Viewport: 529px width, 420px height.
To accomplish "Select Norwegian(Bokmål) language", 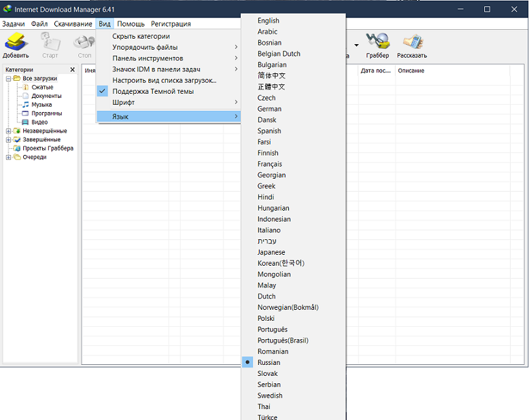I will click(x=294, y=307).
